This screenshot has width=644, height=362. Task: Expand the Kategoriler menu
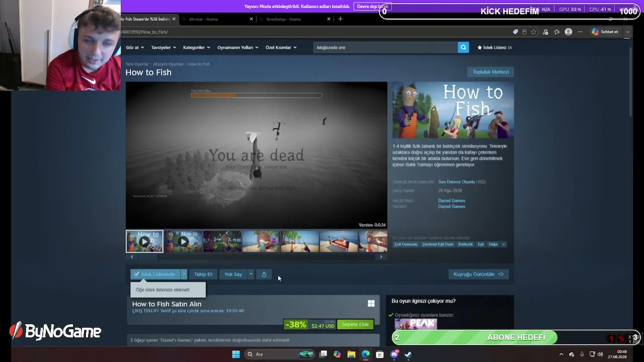pyautogui.click(x=196, y=47)
